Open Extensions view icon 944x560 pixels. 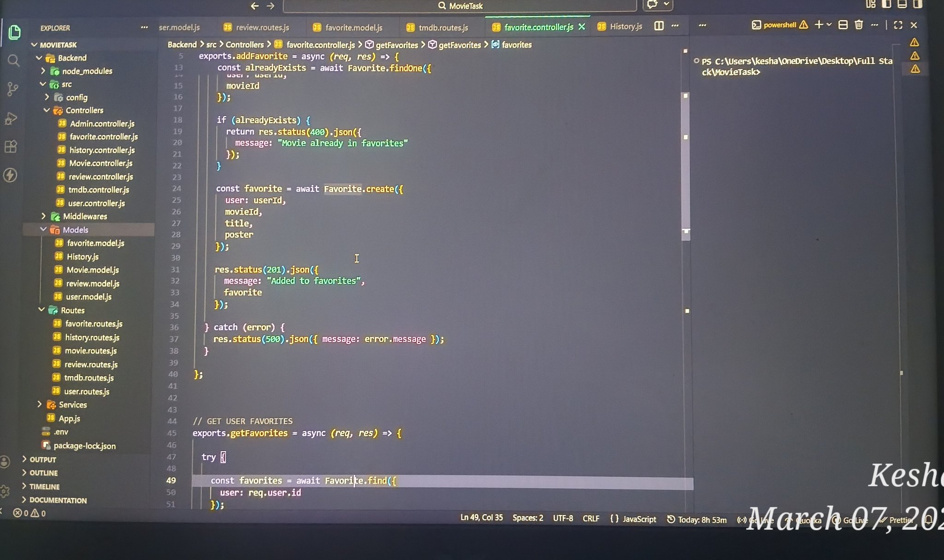point(11,147)
